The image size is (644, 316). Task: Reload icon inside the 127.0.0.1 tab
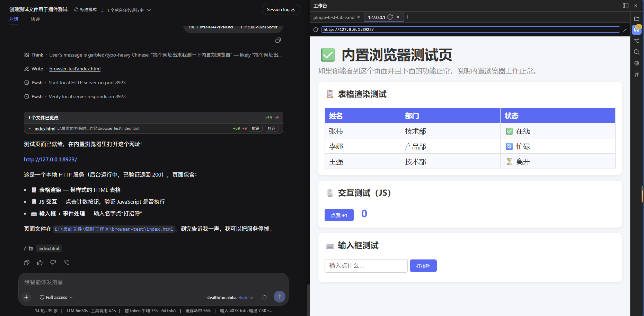pos(390,17)
